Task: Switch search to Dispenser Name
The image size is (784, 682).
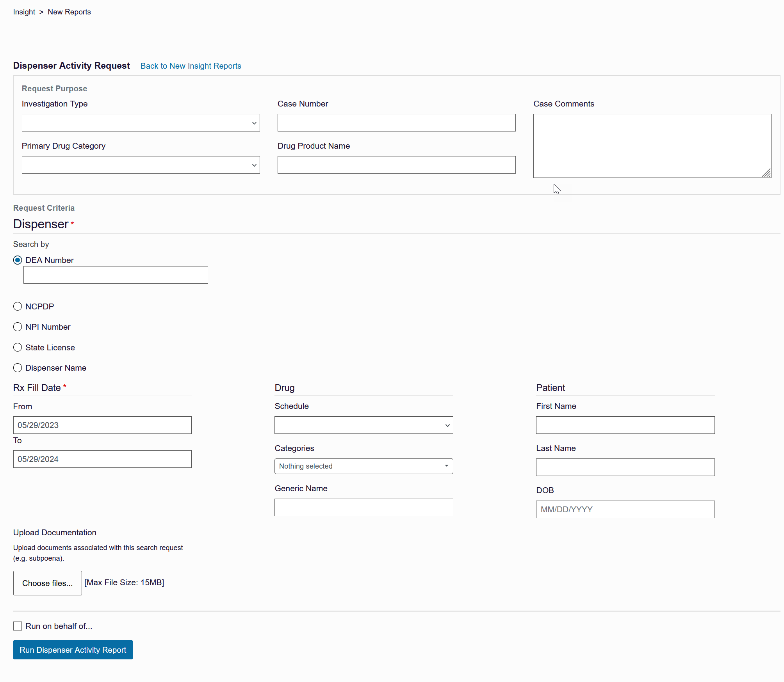Action: click(18, 368)
